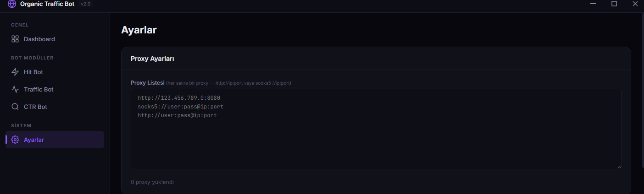Viewport: 644px width, 194px height.
Task: Click the Ayarlar gear icon
Action: pos(15,140)
